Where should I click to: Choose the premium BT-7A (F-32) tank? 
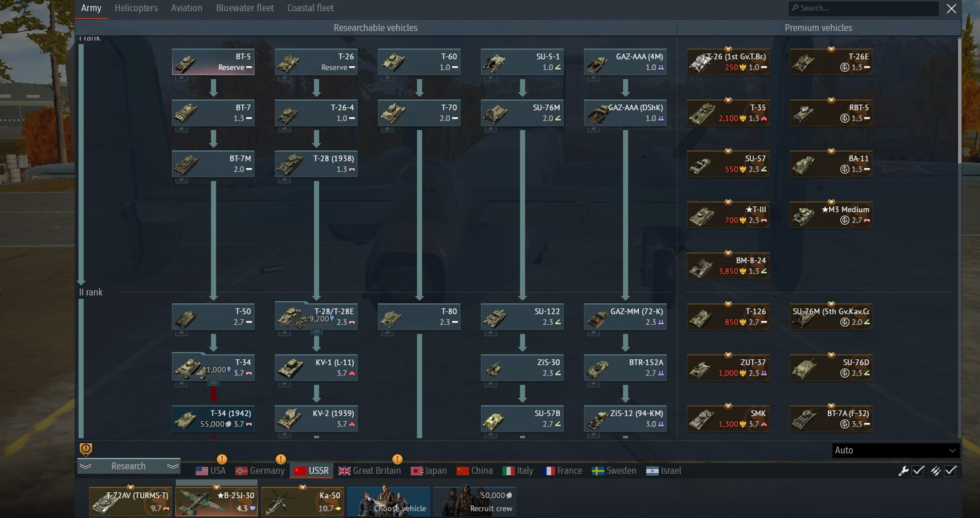click(x=831, y=418)
